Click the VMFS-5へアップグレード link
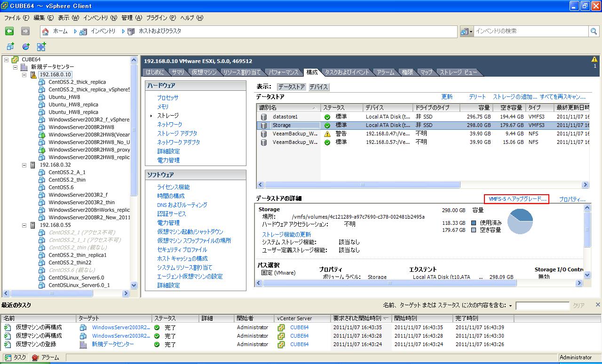 (517, 199)
